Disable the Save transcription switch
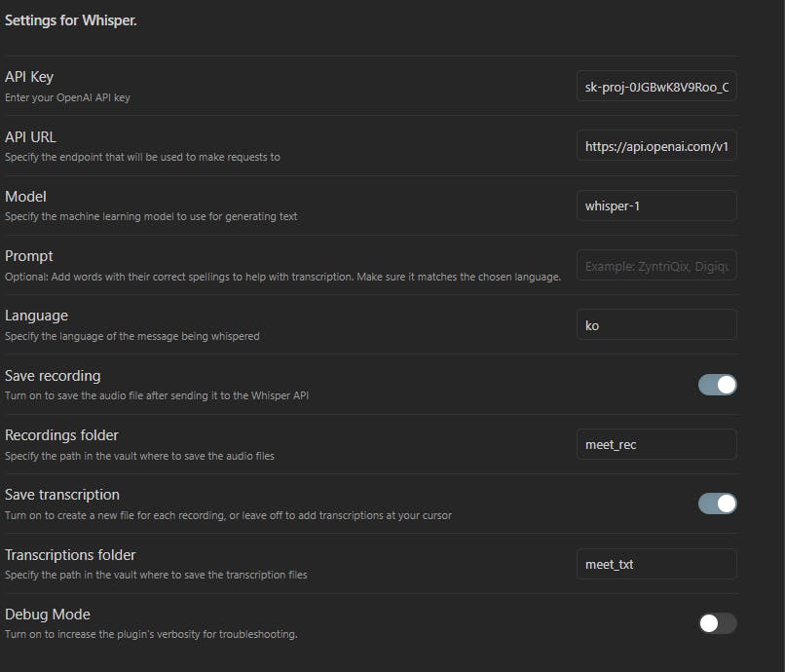 pyautogui.click(x=717, y=504)
